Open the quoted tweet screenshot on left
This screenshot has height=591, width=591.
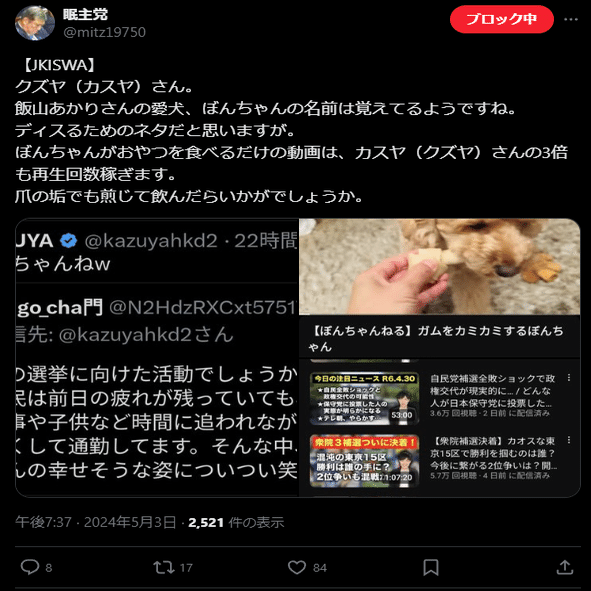pyautogui.click(x=157, y=357)
